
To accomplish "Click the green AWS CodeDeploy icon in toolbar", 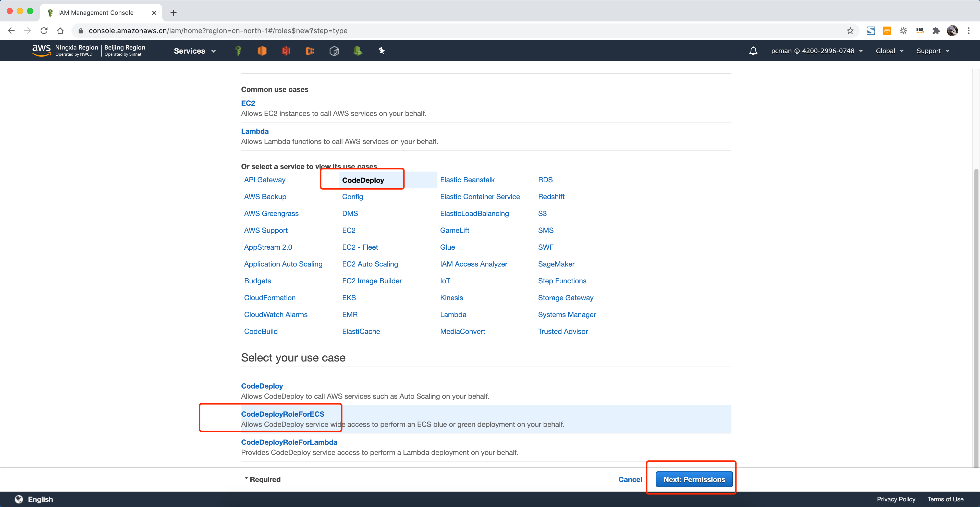I will [358, 51].
